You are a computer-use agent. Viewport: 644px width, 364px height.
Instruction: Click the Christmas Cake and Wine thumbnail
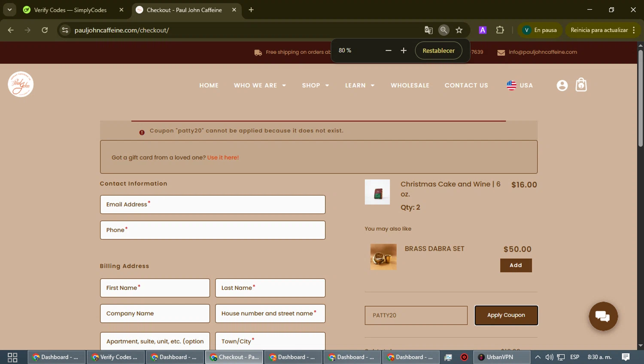coord(377,192)
